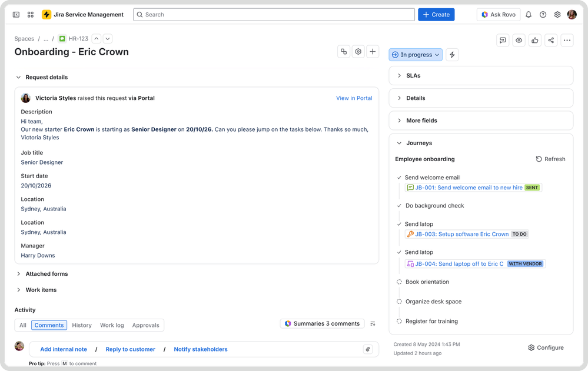Image resolution: width=588 pixels, height=371 pixels.
Task: Click the automation lightning bolt icon
Action: pos(452,55)
